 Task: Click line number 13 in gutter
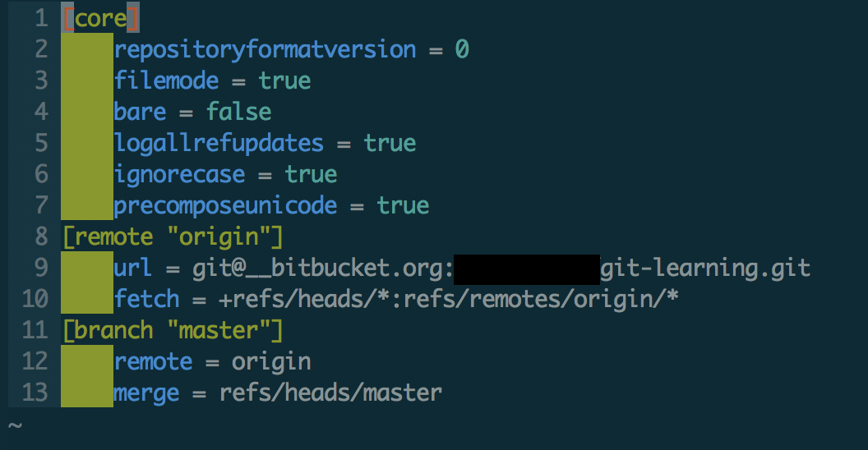pyautogui.click(x=35, y=393)
